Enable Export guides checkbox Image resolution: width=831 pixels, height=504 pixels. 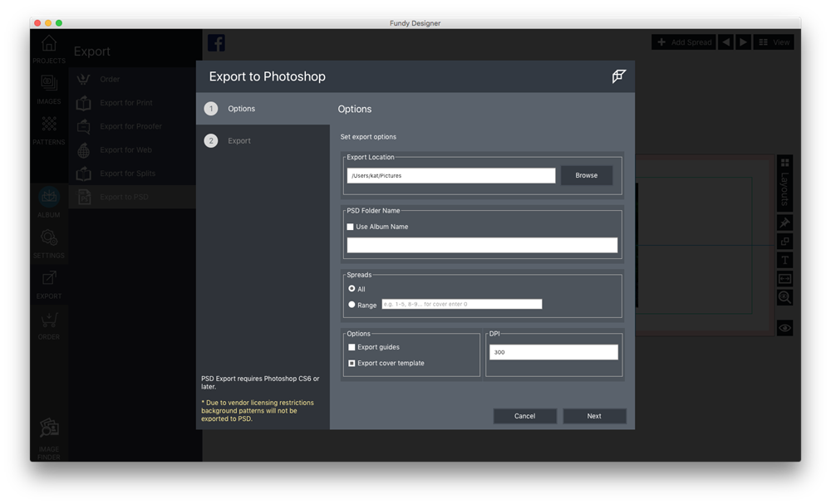[352, 347]
